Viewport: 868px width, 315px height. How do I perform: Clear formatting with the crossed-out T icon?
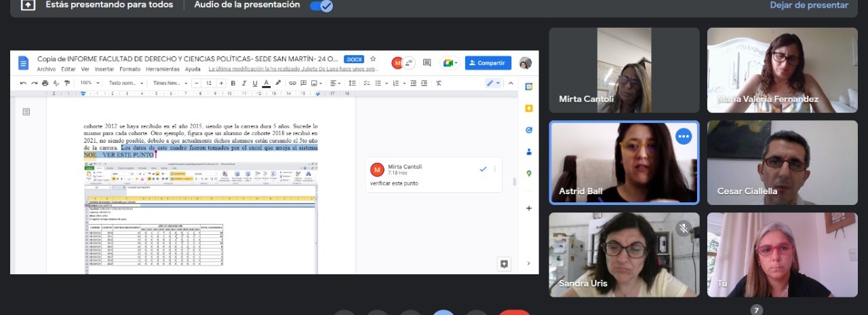(x=439, y=83)
